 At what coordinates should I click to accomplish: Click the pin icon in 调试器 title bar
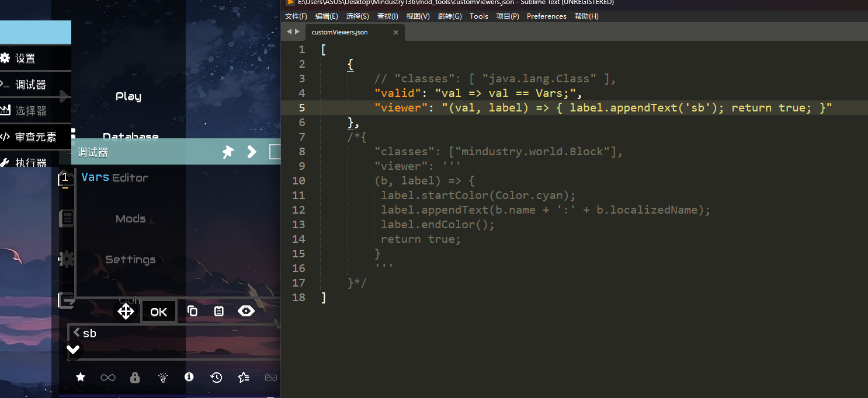coord(228,152)
